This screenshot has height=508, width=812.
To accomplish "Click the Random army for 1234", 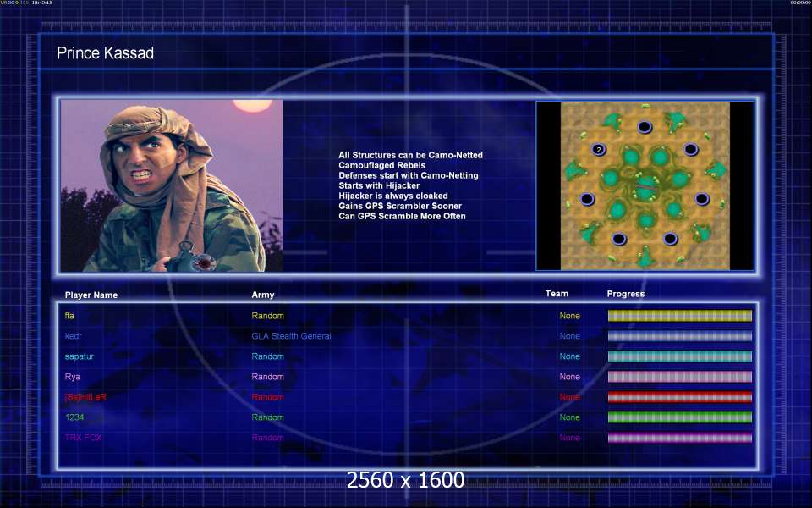I will (268, 417).
